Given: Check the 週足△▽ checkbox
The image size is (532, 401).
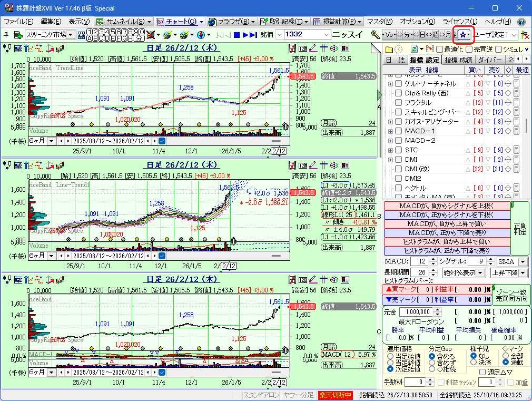Looking at the screenshot, I should click(x=482, y=372).
